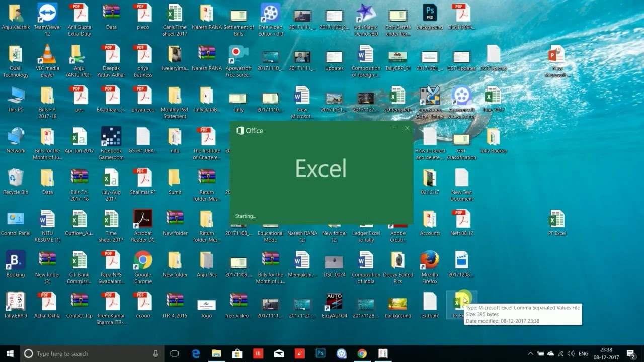Open the Shalimar PF PDF file
Viewport: 644px width, 362px height.
pyautogui.click(x=143, y=182)
